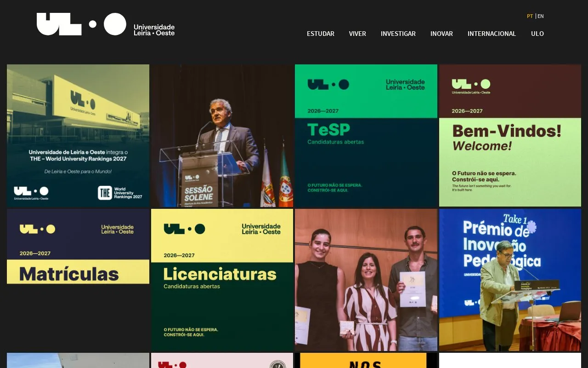
Task: Open the INVESTIGAR menu
Action: coord(398,34)
